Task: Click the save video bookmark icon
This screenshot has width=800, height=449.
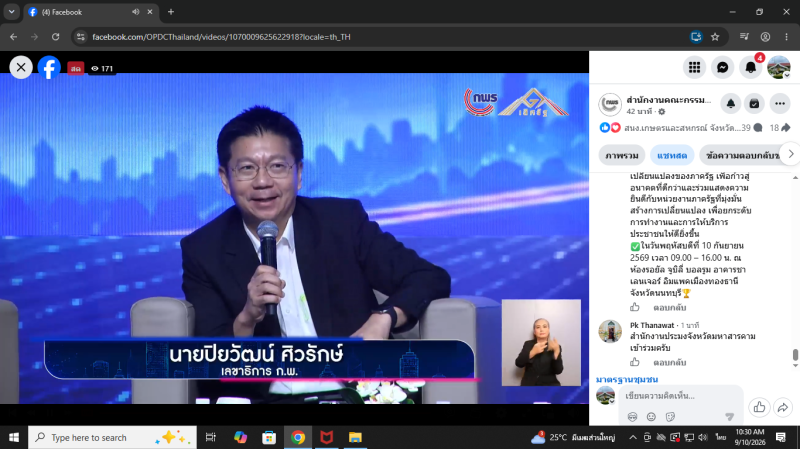Action: click(754, 104)
